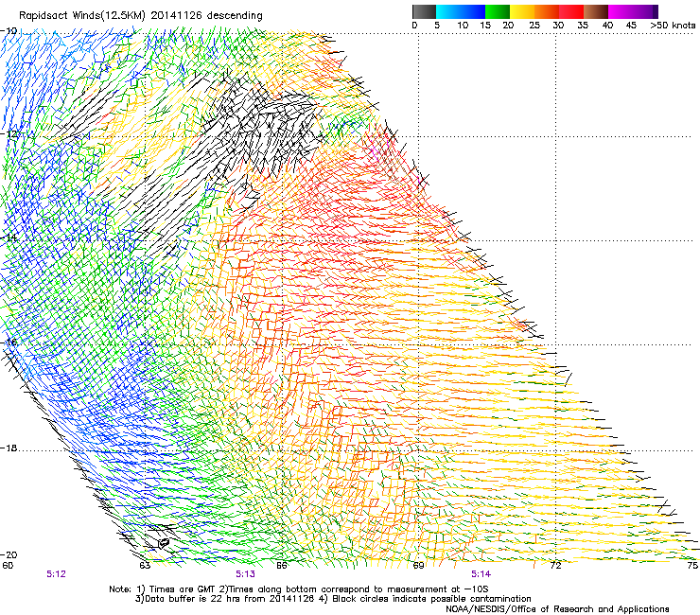
Task: Click the green 15-20 knots legend segment
Action: point(498,11)
